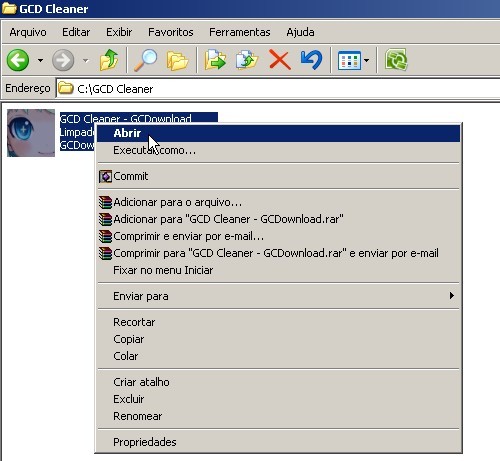This screenshot has height=461, width=500.
Task: Click WinRAR icon beside Comprimir e enviar por e-mail...
Action: (105, 236)
